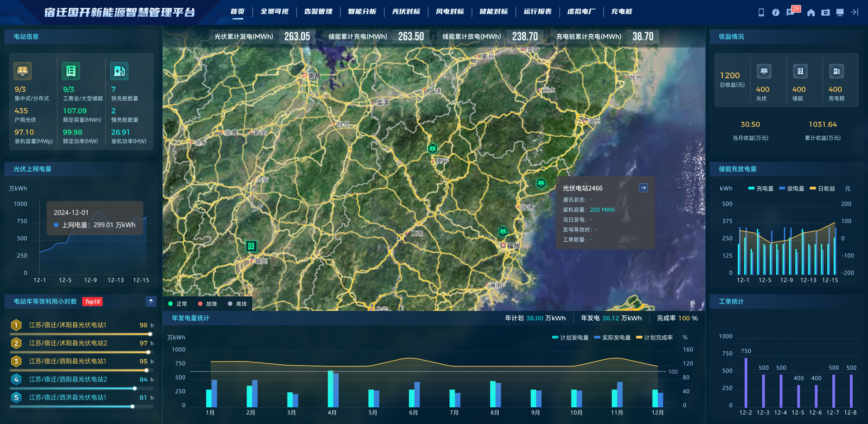Toggle the 充电量 legend in storage chart

(x=761, y=189)
